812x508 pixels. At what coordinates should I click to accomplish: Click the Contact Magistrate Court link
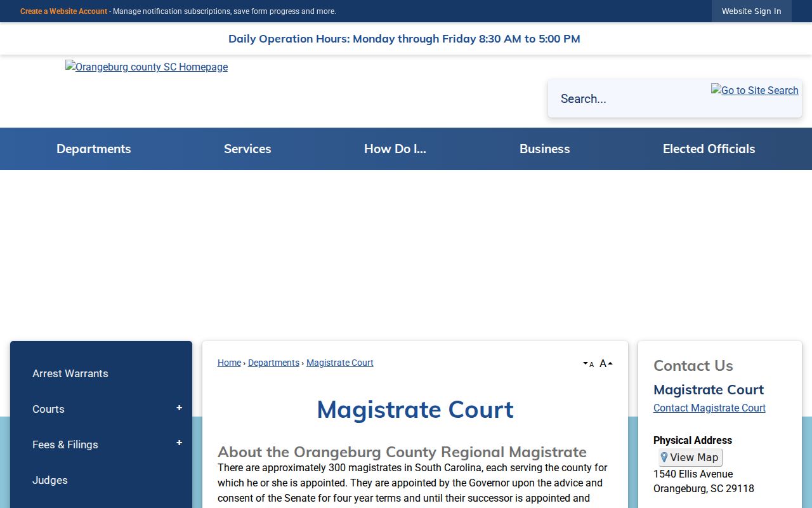click(x=709, y=408)
